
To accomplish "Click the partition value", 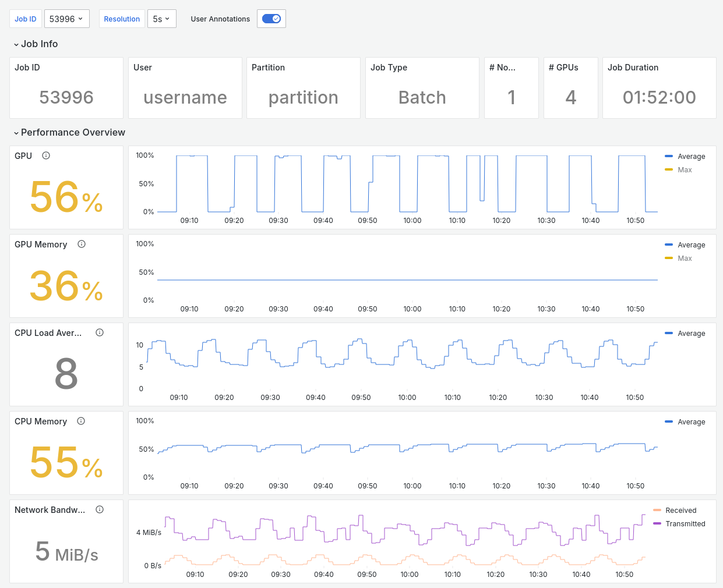I will [x=304, y=97].
